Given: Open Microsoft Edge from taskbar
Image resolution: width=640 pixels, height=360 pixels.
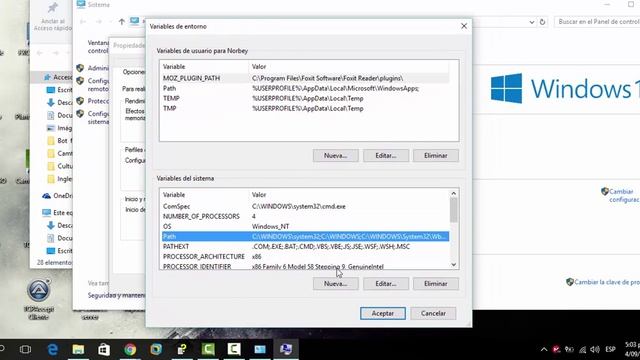Looking at the screenshot, I should coord(53,349).
